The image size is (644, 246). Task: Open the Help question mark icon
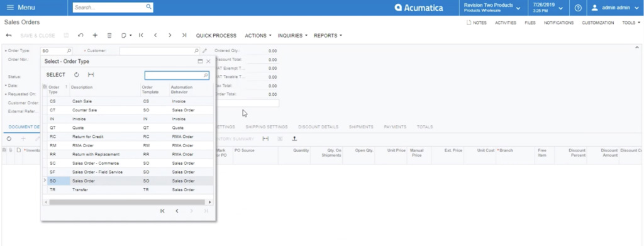coord(578,8)
